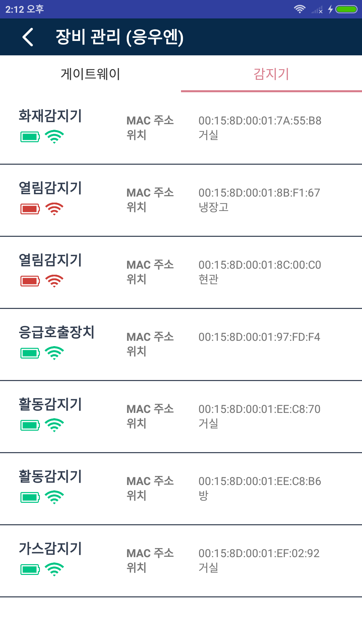The width and height of the screenshot is (362, 644).
Task: Switch to the 게이트웨이 tab
Action: pos(90,74)
